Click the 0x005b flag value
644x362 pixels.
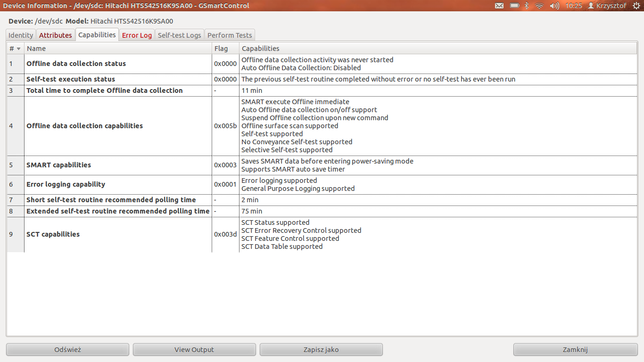coord(225,126)
